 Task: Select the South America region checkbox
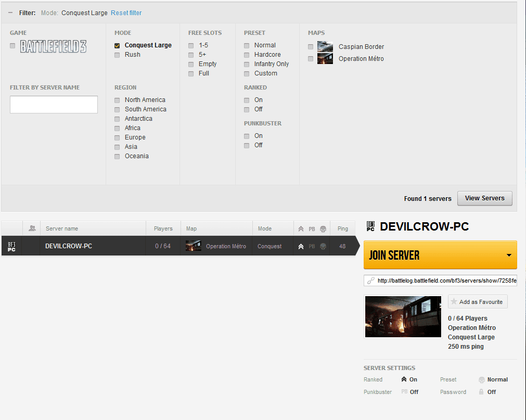coord(117,110)
